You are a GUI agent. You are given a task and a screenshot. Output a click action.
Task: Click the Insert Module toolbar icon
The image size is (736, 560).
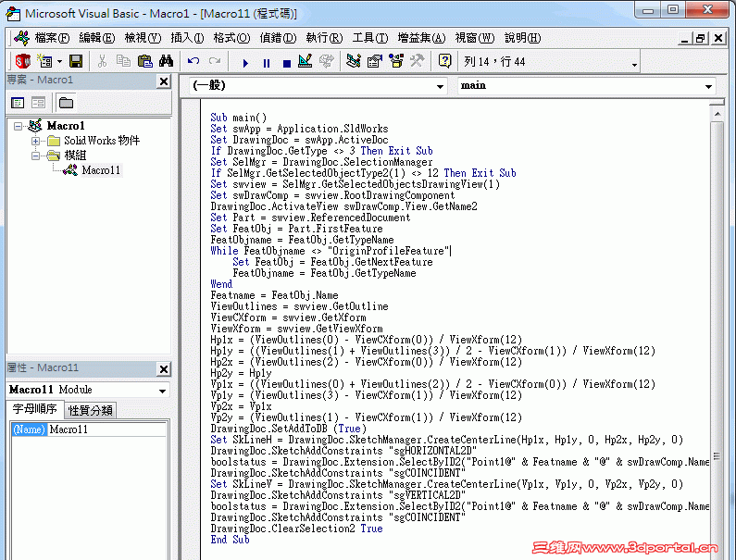pyautogui.click(x=45, y=61)
